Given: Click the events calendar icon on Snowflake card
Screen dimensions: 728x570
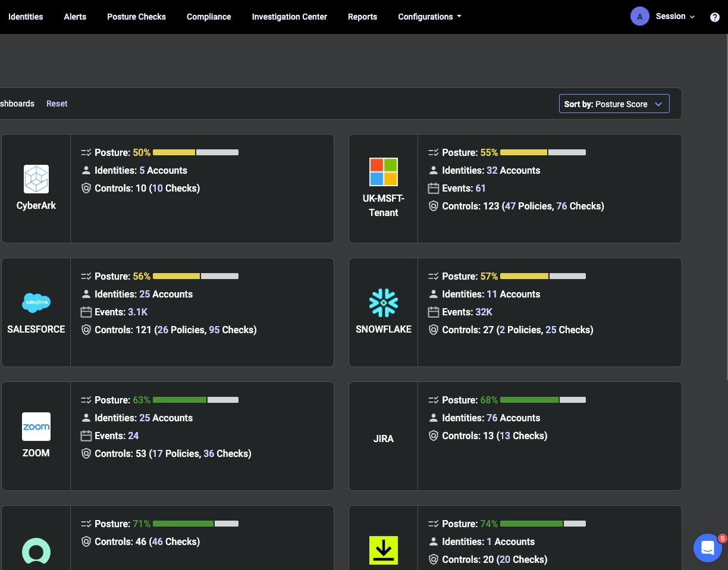Looking at the screenshot, I should tap(434, 312).
